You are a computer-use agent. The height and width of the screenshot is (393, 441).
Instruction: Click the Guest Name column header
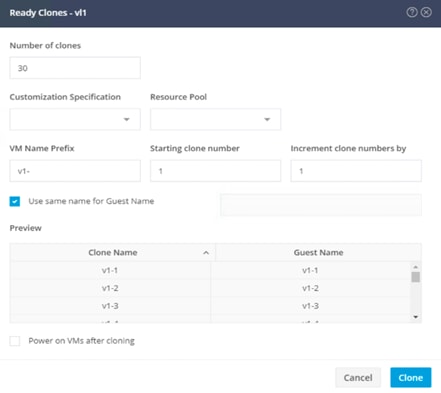pyautogui.click(x=318, y=252)
